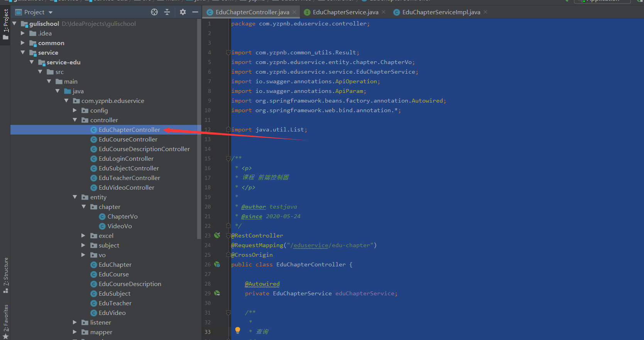Open the 1: Project tool window tab
Screen dimensions: 644x340
click(x=5, y=24)
